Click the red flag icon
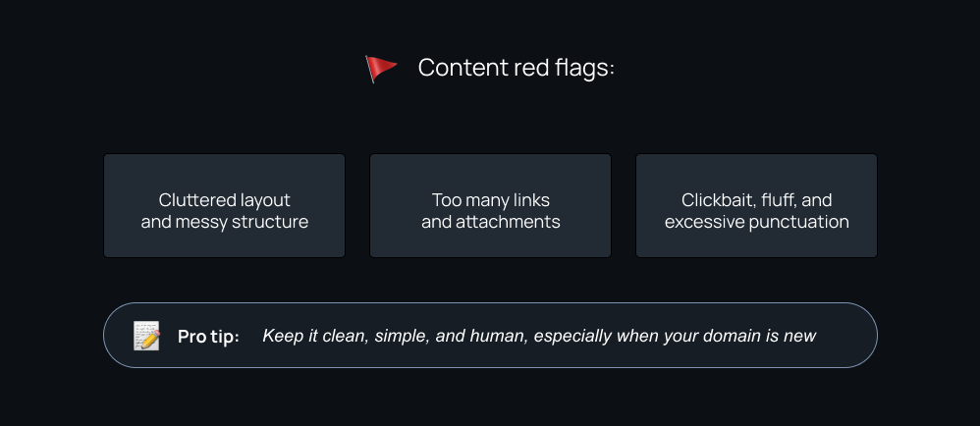The width and height of the screenshot is (980, 426). coord(381,68)
